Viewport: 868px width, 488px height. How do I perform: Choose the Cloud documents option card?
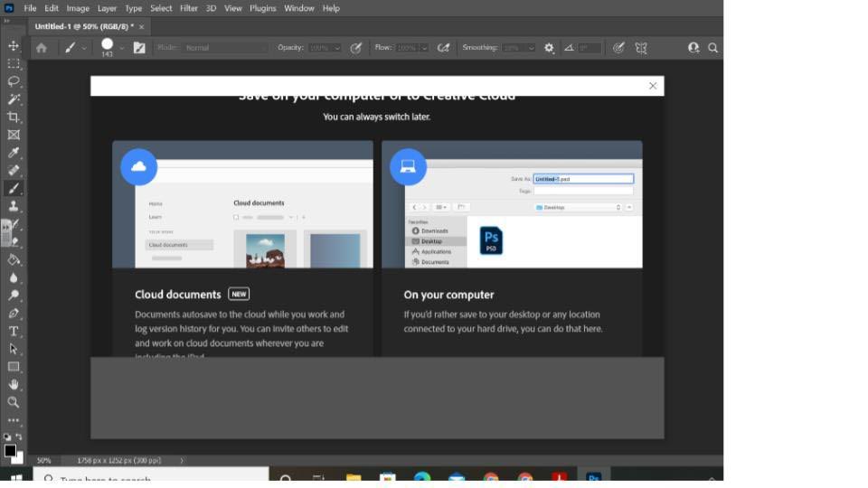pos(242,249)
